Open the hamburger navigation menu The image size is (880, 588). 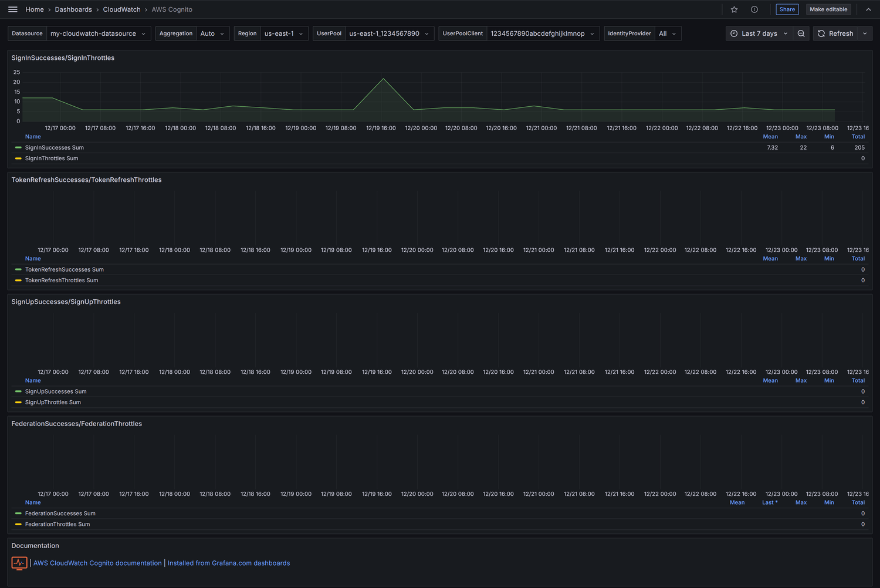[13, 9]
